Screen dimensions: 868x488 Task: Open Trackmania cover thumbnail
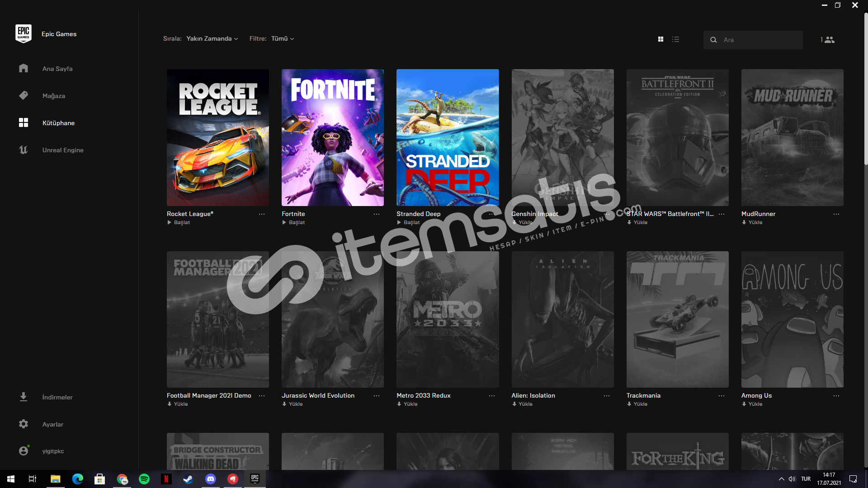677,319
